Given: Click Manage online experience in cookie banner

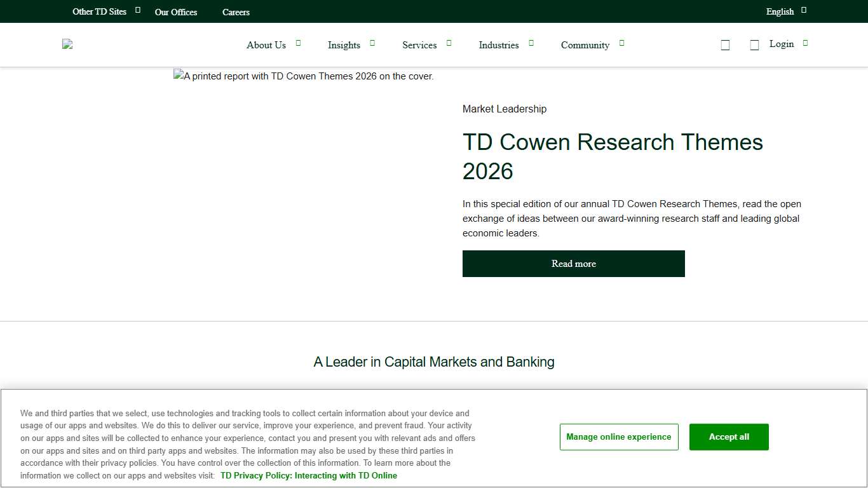Looking at the screenshot, I should [x=618, y=437].
